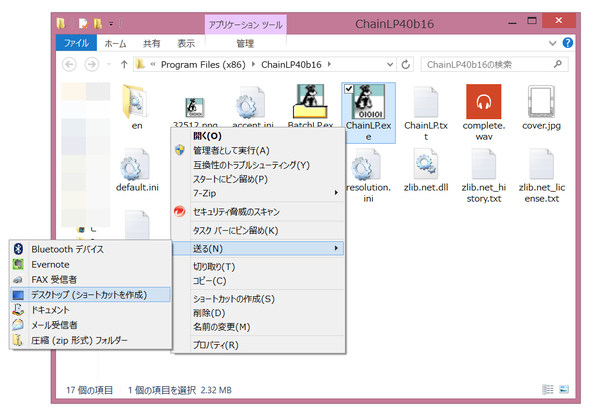Viewport: 600px width, 416px height.
Task: Select the BatchLP.exe application icon
Action: pos(310,101)
